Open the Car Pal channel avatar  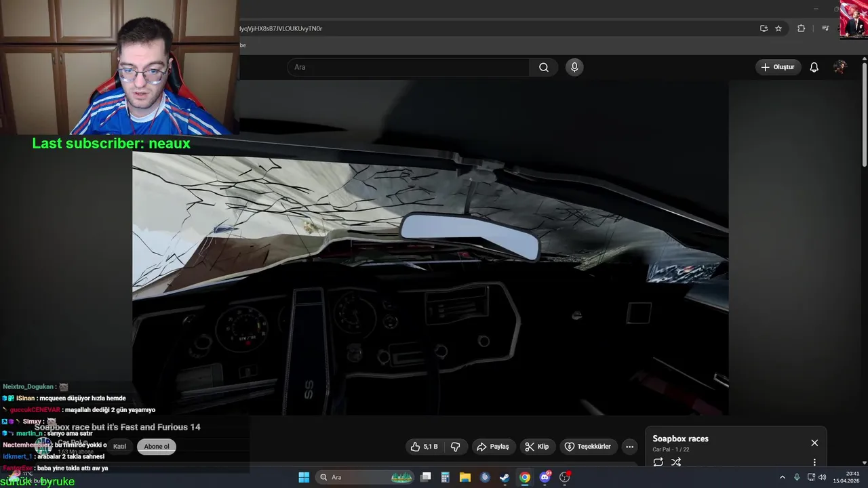tap(43, 446)
